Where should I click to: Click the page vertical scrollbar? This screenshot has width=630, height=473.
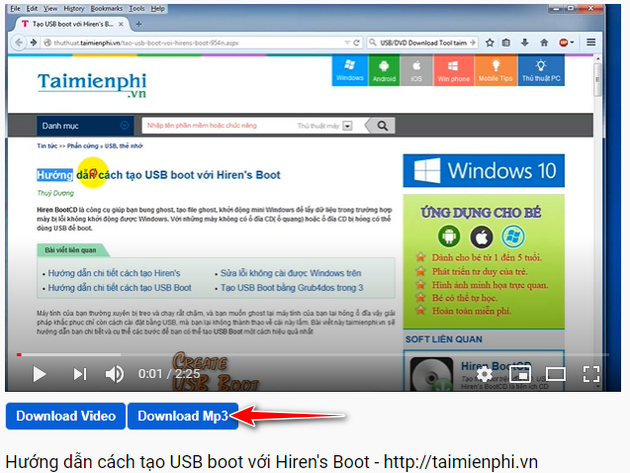coord(597,79)
